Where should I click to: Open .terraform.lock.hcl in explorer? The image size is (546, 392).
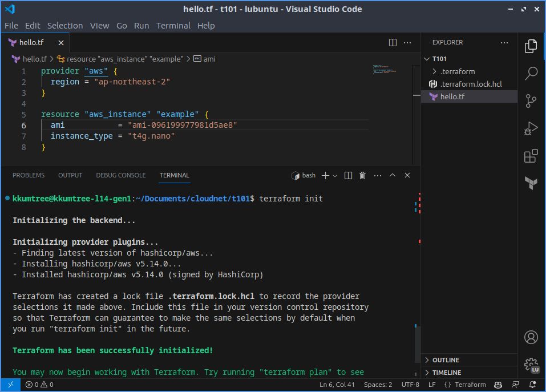click(x=469, y=84)
